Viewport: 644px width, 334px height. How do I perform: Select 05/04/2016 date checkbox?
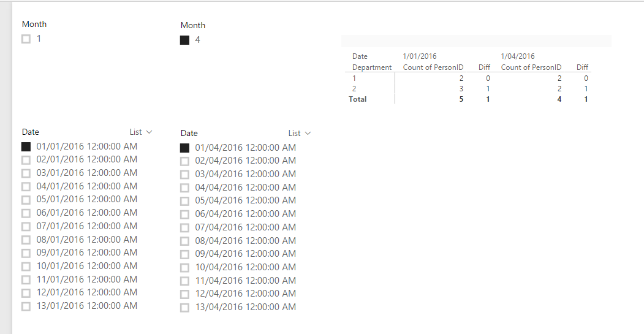pos(185,201)
